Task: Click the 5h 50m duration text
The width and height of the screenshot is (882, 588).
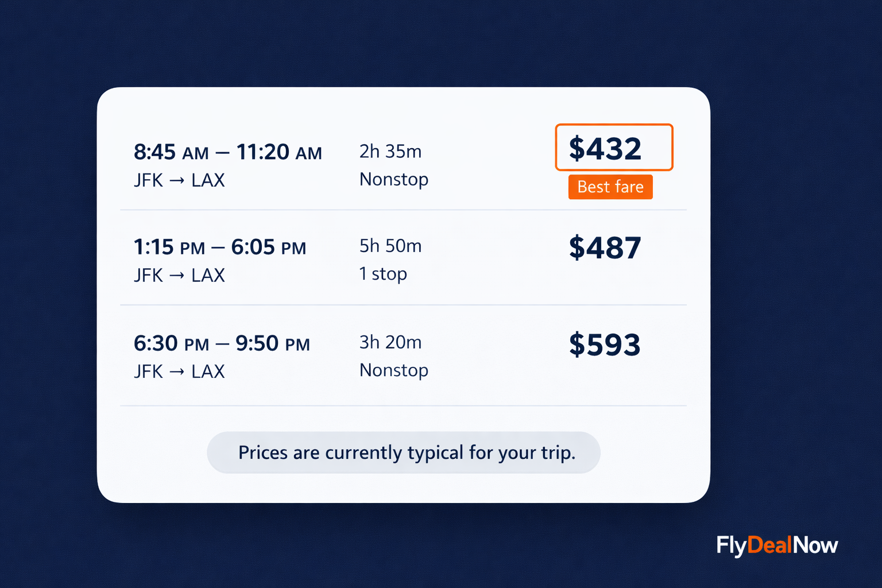Action: pyautogui.click(x=390, y=246)
